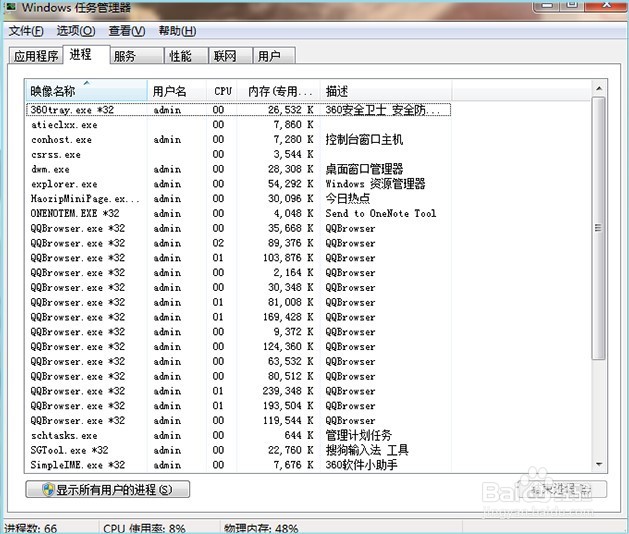
Task: Select QQBrowser.exe using 124,360 K
Action: (x=238, y=347)
